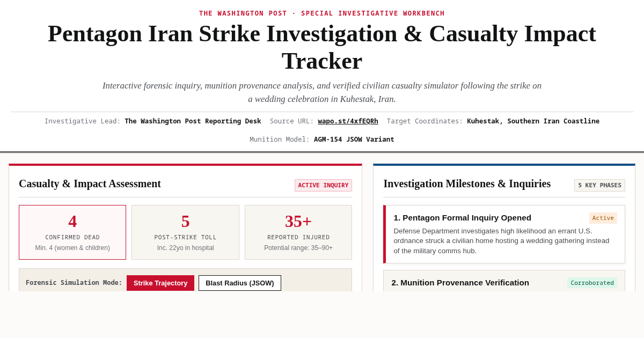
Task: Click the 'Inc. 22yo in hospital' note
Action: pyautogui.click(x=185, y=248)
